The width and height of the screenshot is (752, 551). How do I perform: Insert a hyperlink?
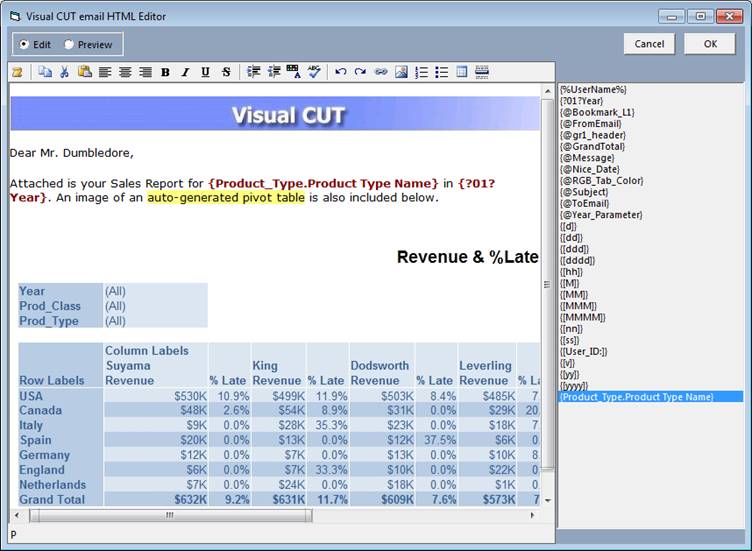click(x=381, y=72)
